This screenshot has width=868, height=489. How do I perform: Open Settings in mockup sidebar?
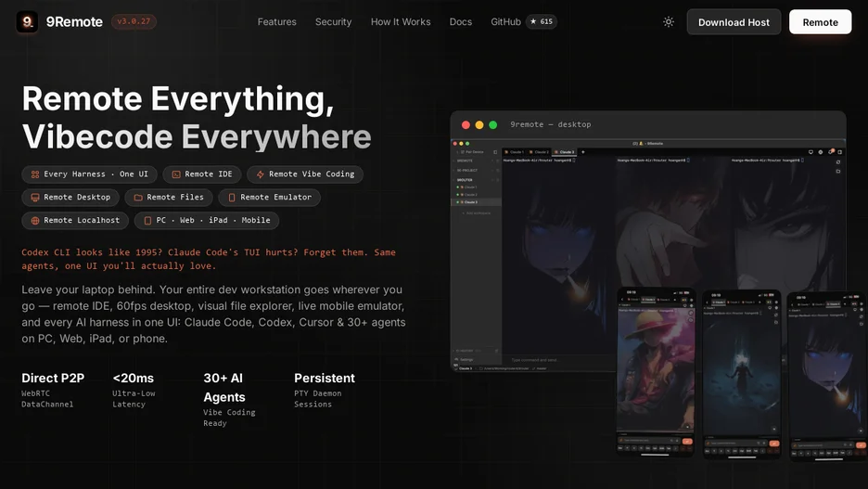pyautogui.click(x=465, y=359)
